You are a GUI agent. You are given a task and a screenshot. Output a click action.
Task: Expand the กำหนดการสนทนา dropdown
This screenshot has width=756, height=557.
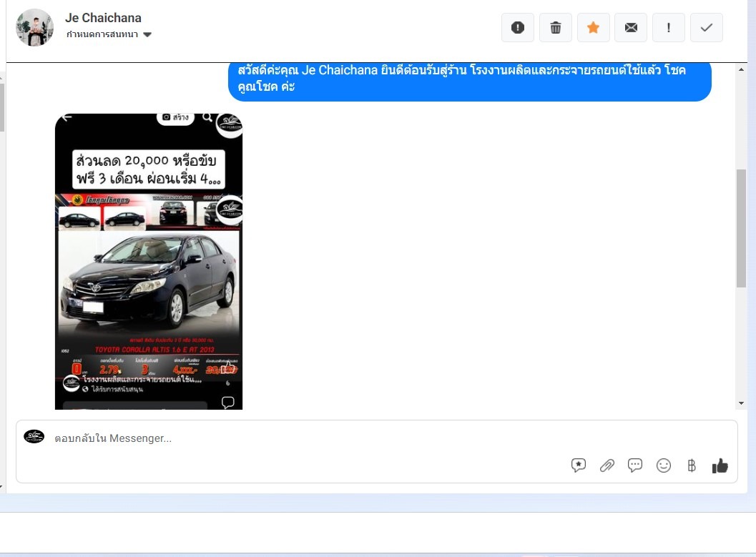point(102,34)
